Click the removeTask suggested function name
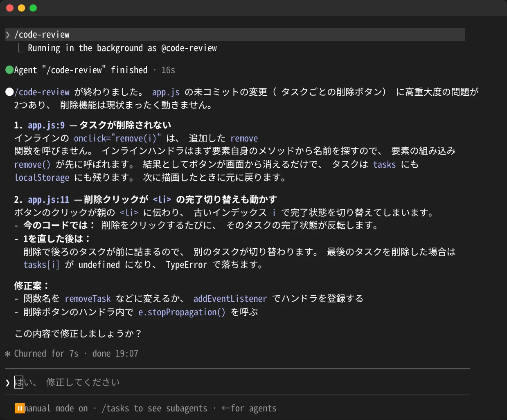 pyautogui.click(x=88, y=299)
